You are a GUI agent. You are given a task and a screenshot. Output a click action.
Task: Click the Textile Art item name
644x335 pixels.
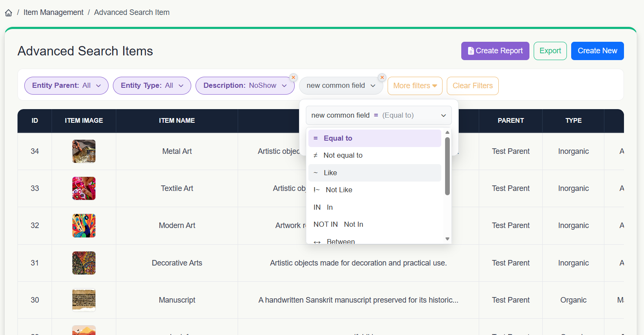coord(177,188)
